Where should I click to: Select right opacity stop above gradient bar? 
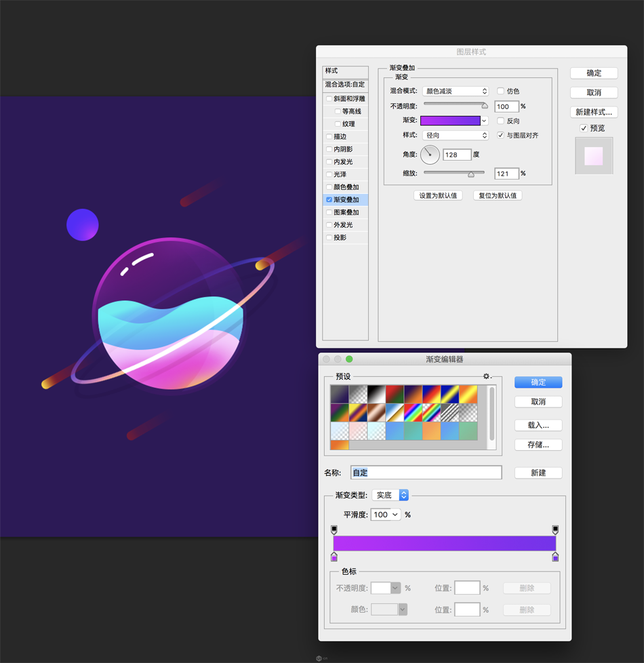[555, 530]
